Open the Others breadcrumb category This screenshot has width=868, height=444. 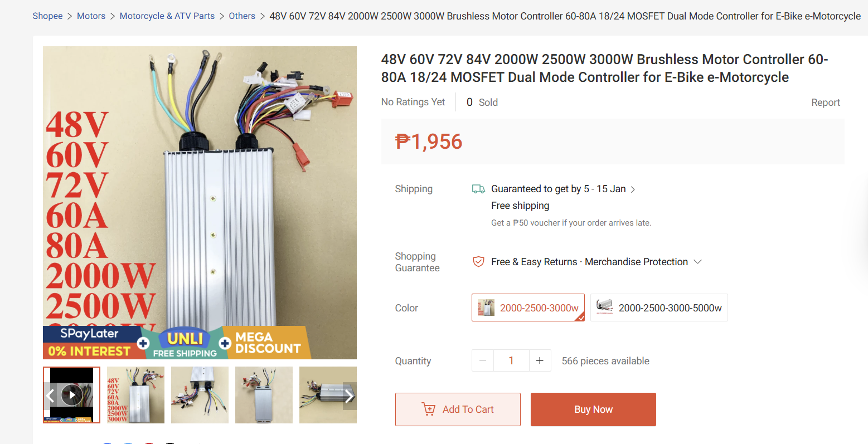tap(242, 16)
